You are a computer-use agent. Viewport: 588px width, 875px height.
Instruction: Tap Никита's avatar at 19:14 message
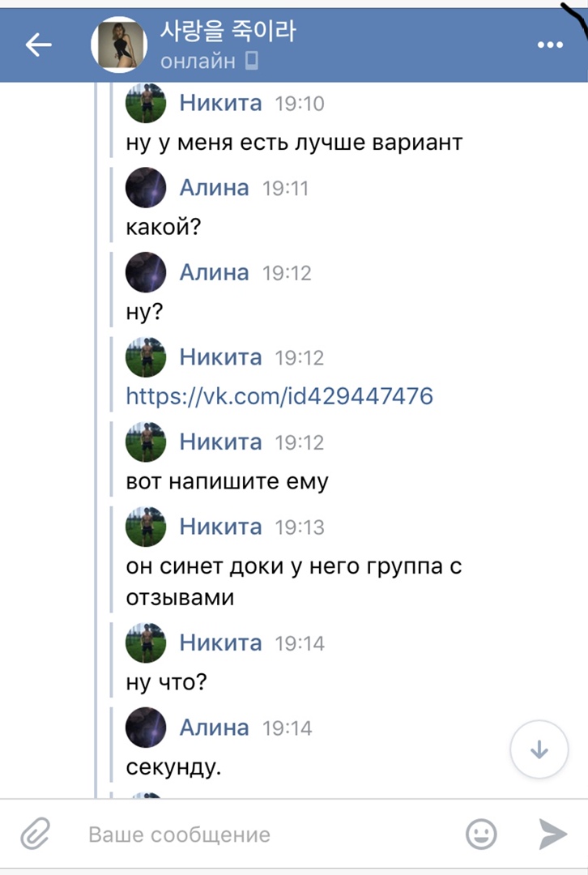point(146,643)
